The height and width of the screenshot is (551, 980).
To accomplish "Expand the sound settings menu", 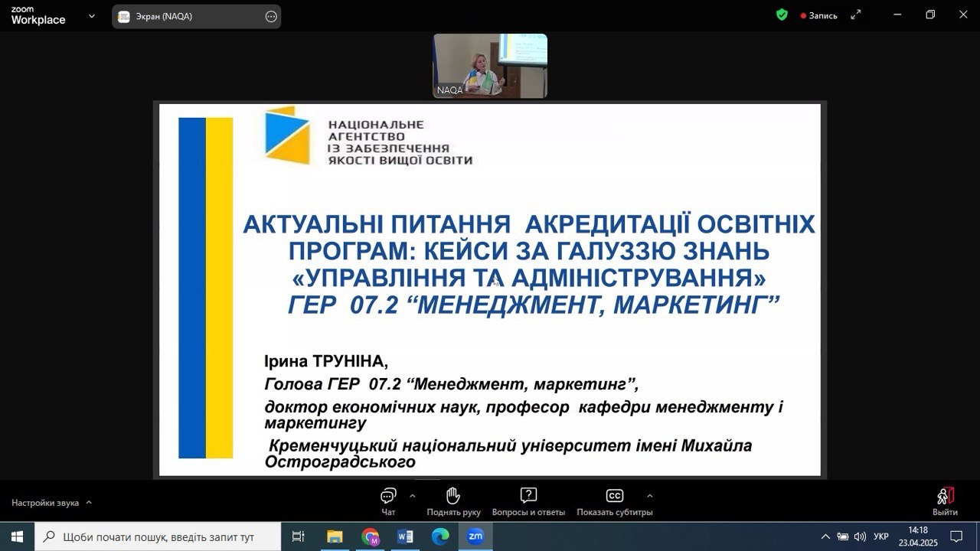I will [89, 503].
